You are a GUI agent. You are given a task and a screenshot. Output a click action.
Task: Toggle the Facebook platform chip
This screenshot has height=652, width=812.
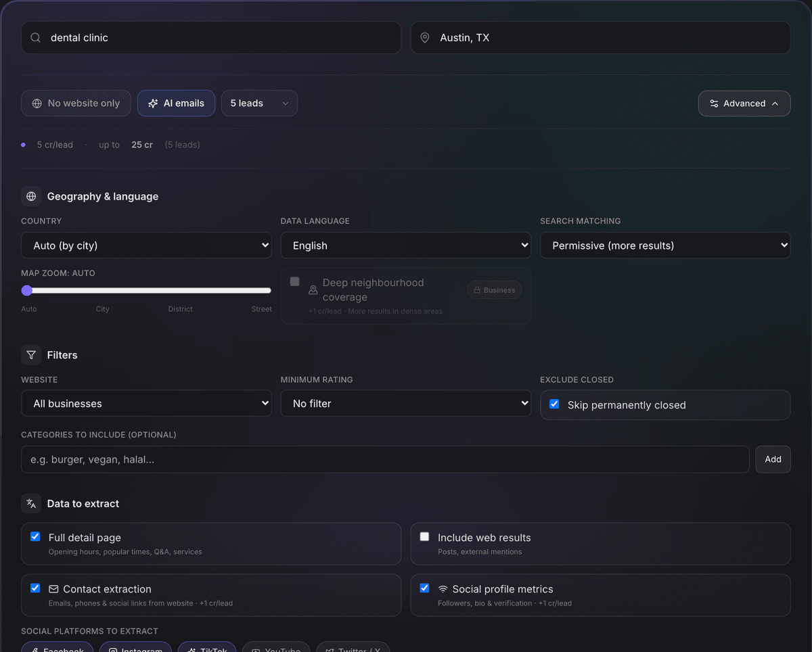pyautogui.click(x=58, y=647)
